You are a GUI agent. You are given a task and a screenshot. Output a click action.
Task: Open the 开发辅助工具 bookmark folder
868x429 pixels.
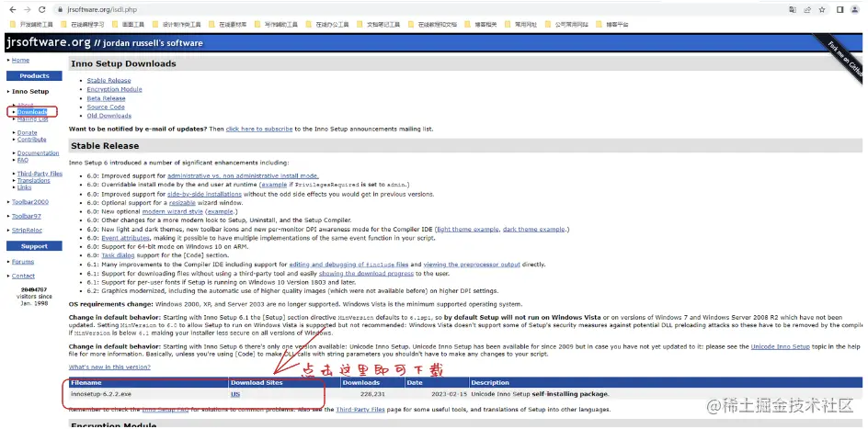tap(31, 24)
